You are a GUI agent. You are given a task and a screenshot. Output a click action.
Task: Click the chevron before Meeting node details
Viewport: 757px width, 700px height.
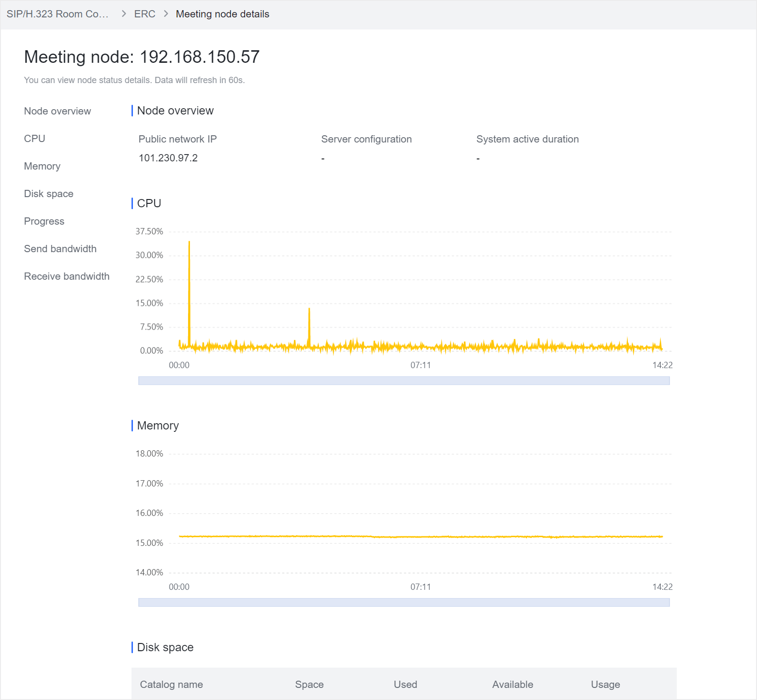click(x=166, y=14)
